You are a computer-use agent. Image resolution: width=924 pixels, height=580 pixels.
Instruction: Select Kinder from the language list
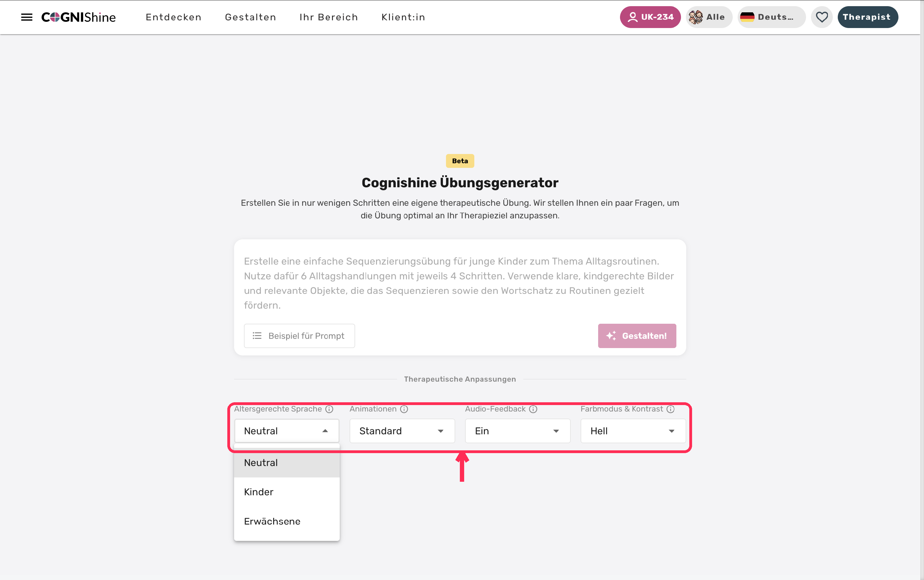click(x=286, y=492)
